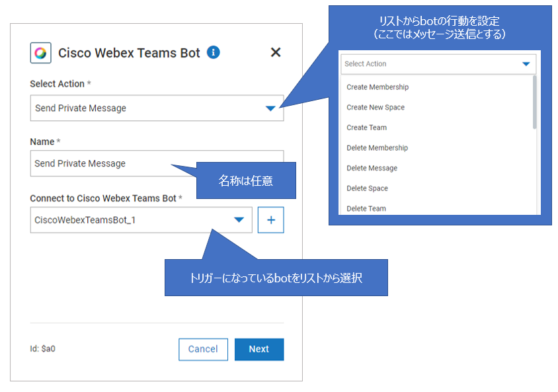Click the Next button
Image resolution: width=558 pixels, height=392 pixels.
pyautogui.click(x=259, y=349)
